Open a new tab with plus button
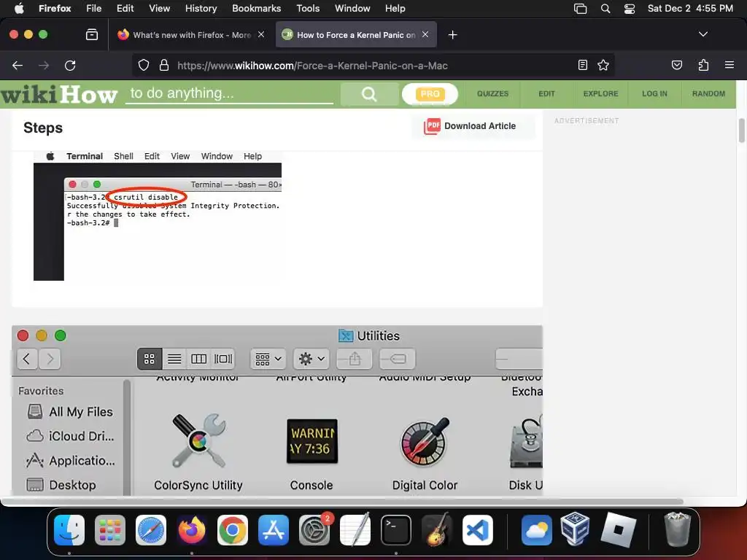Screen dimensions: 747x560 (x=452, y=35)
